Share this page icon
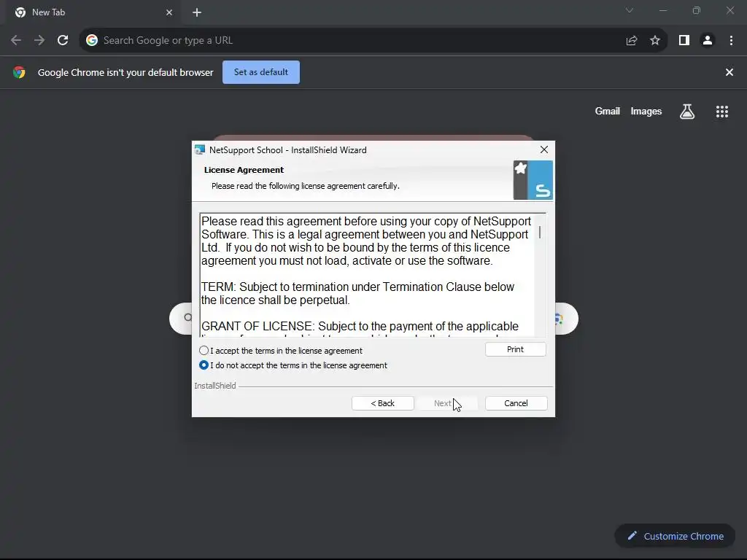 [x=632, y=41]
